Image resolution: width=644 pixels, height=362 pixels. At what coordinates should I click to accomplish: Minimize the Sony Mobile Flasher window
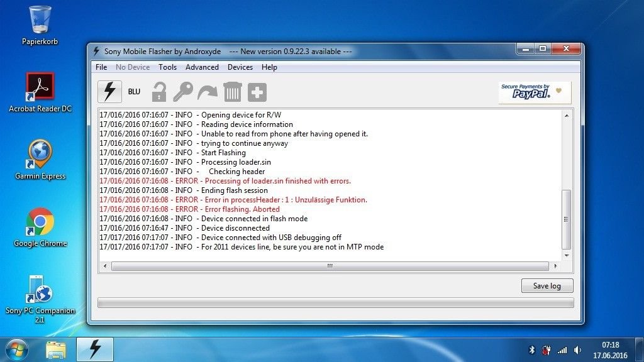(526, 49)
